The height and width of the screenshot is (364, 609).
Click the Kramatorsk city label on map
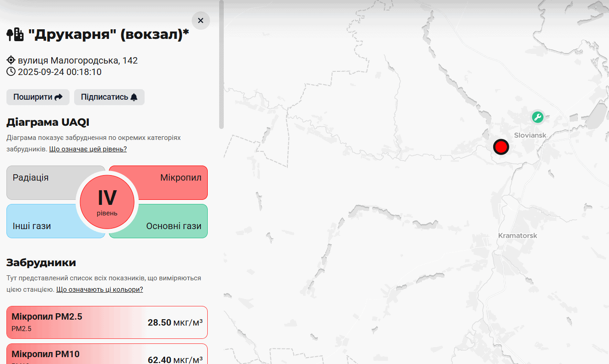click(x=517, y=236)
